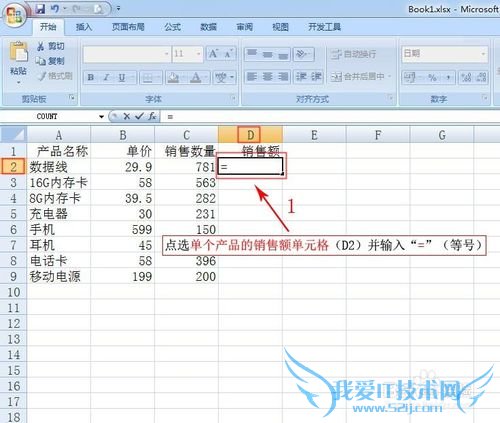The width and height of the screenshot is (500, 423).
Task: Apply the accounting number format icon
Action: [409, 78]
